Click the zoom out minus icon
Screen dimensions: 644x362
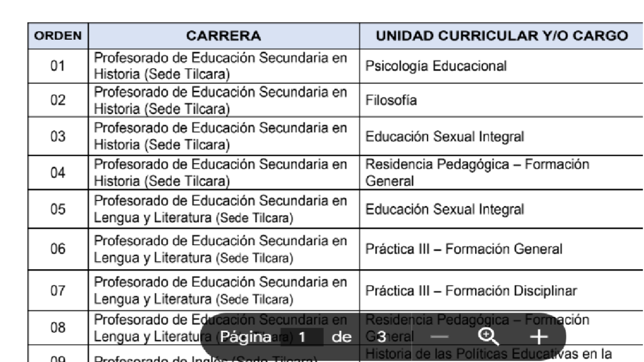coord(440,337)
